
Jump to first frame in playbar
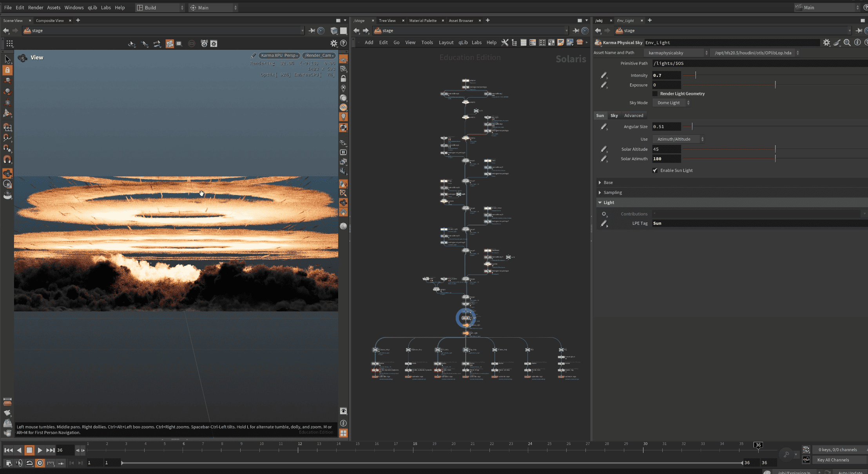pos(8,450)
